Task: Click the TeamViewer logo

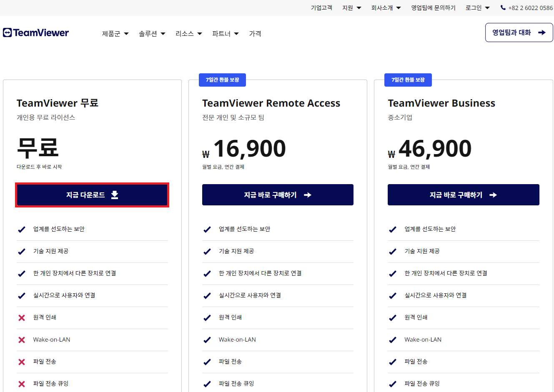Action: 36,33
